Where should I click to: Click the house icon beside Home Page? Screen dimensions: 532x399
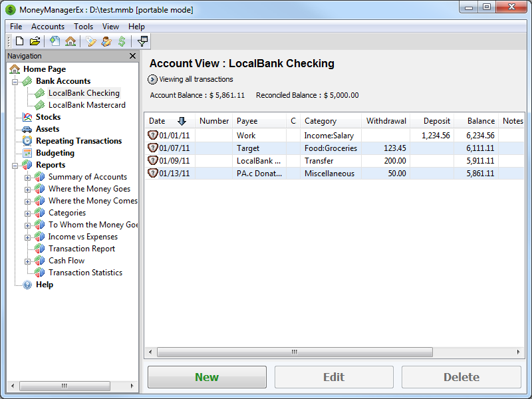15,69
